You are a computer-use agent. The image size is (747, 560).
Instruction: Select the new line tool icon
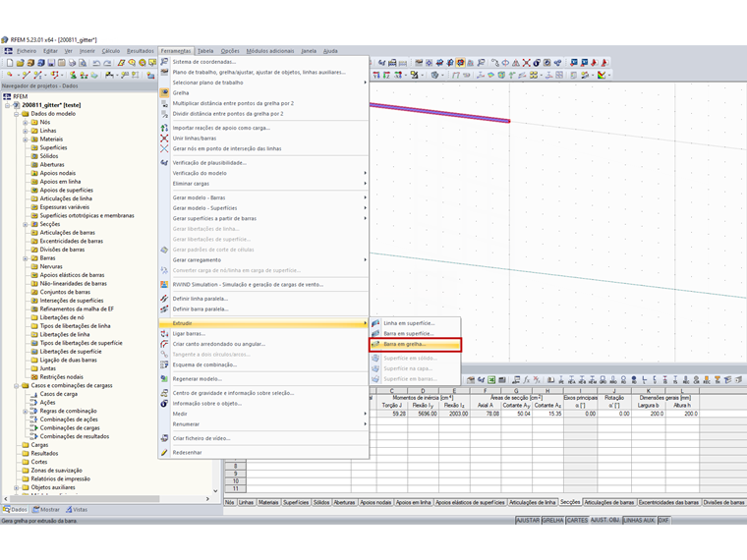[26, 75]
